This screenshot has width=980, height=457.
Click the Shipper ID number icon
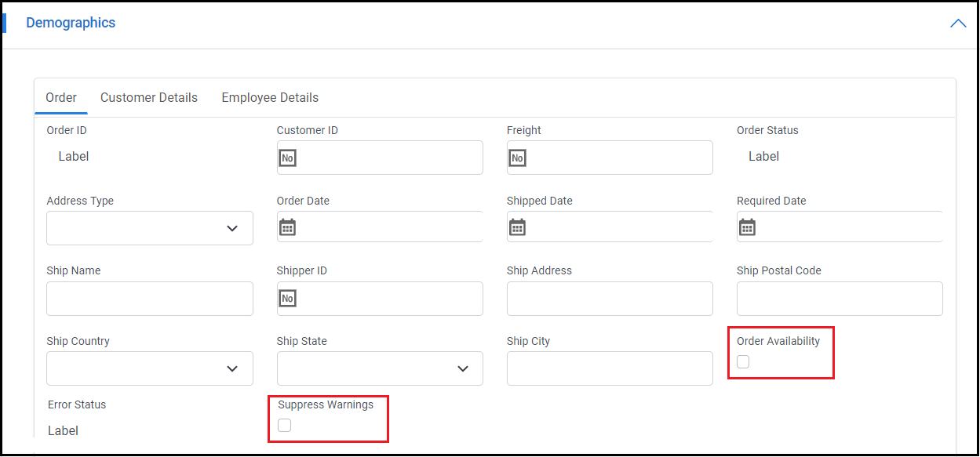[287, 299]
